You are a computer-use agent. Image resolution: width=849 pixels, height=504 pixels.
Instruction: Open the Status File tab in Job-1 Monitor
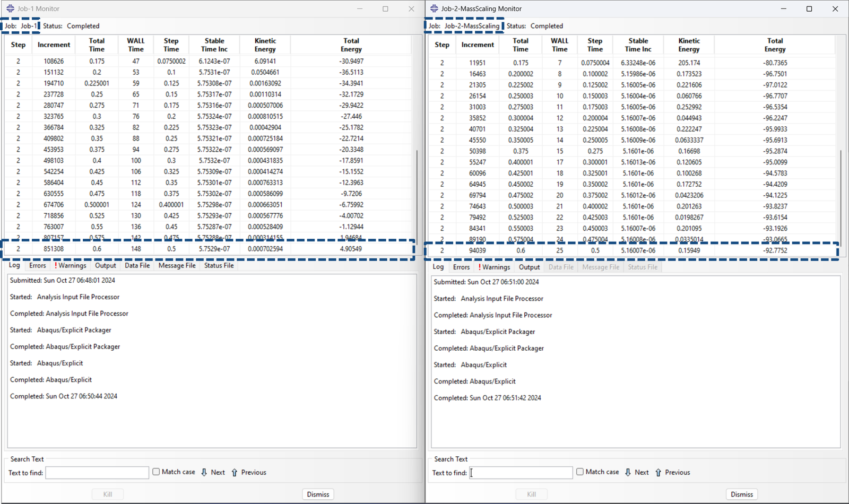(219, 265)
